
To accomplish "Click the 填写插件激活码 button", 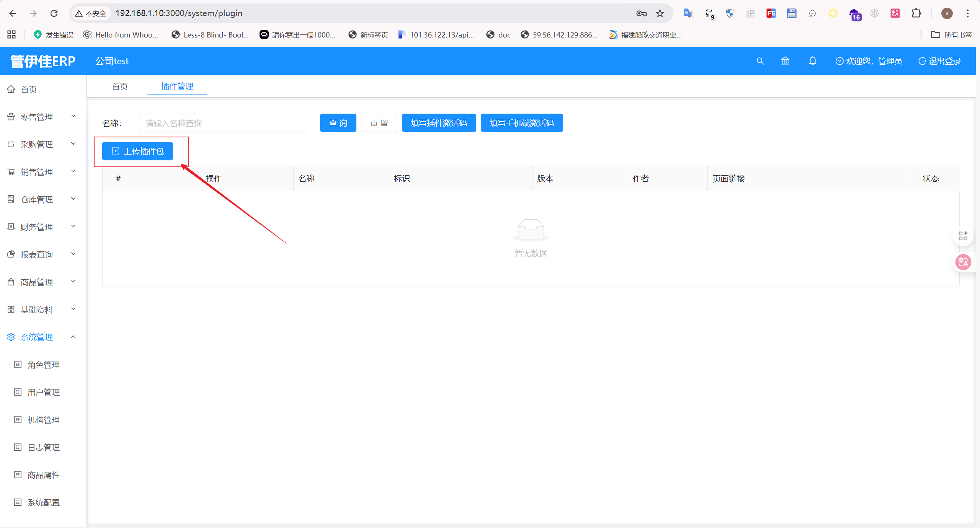I will click(x=439, y=123).
